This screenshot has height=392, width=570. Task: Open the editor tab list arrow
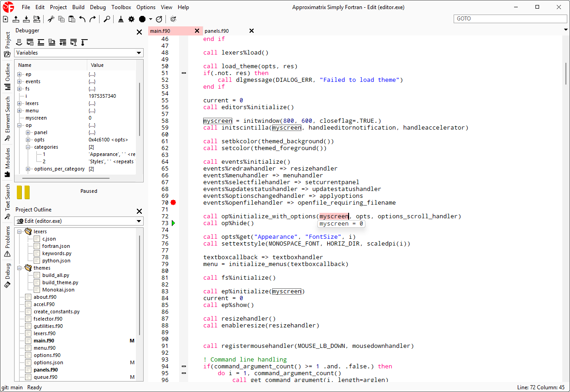(565, 30)
